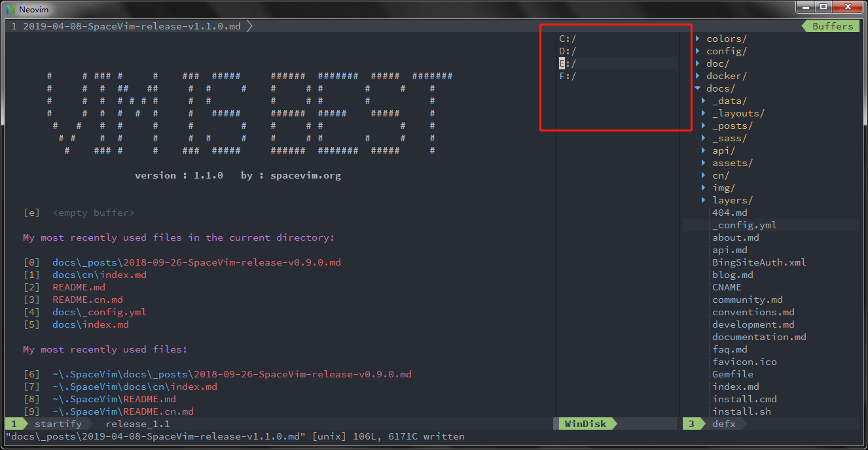Select _config.yml in the defx tree

click(744, 225)
